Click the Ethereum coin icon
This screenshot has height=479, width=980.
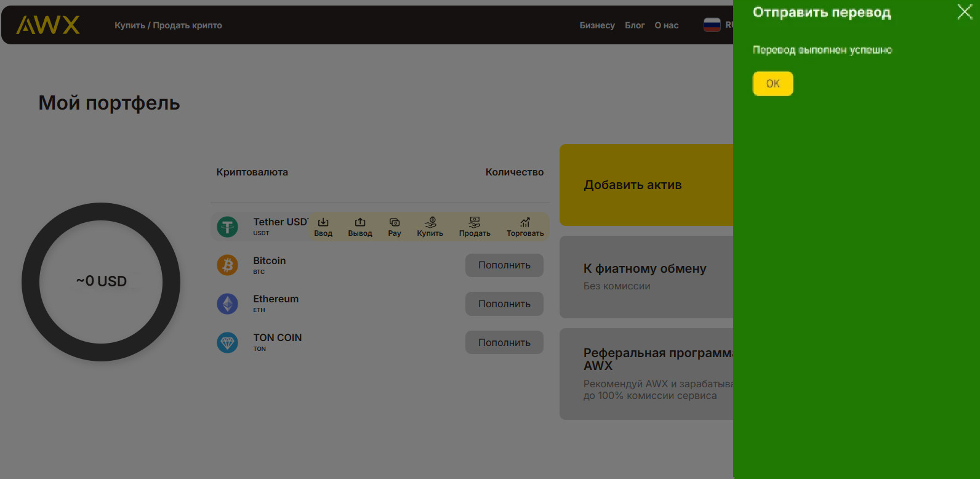coord(228,304)
